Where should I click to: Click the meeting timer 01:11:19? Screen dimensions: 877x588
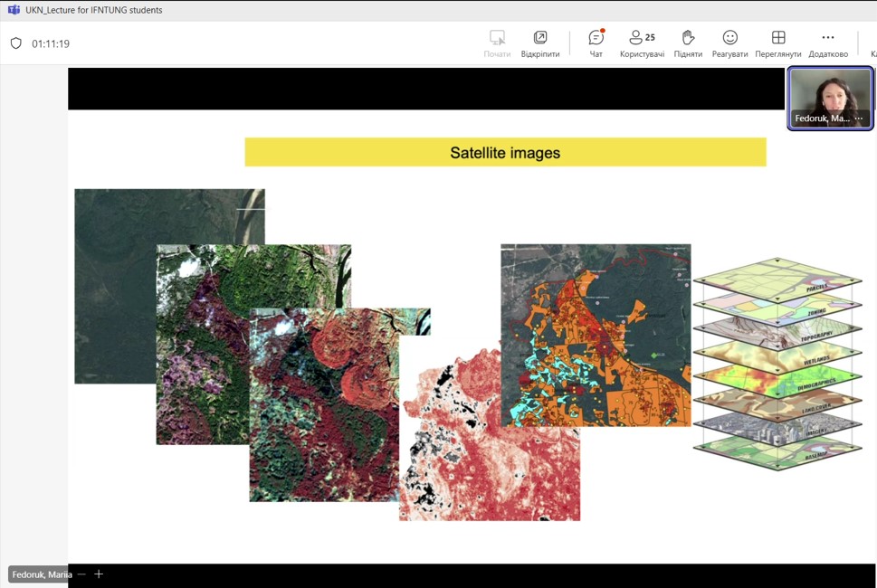pyautogui.click(x=51, y=43)
